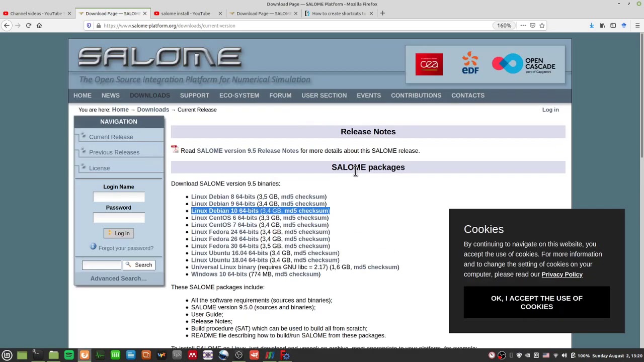Open Firefox hamburger menu
644x362 pixels.
[637, 26]
